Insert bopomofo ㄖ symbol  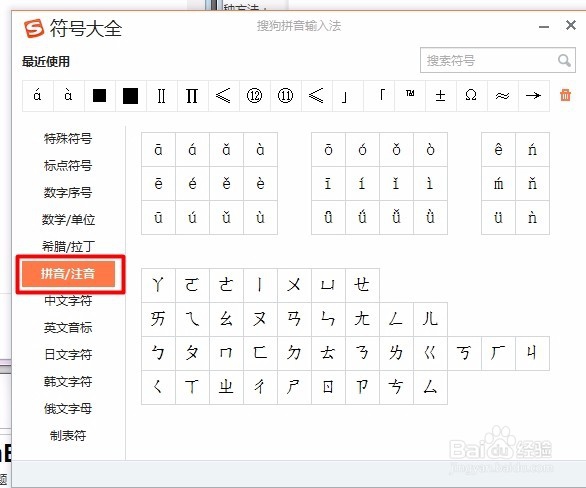[329, 387]
